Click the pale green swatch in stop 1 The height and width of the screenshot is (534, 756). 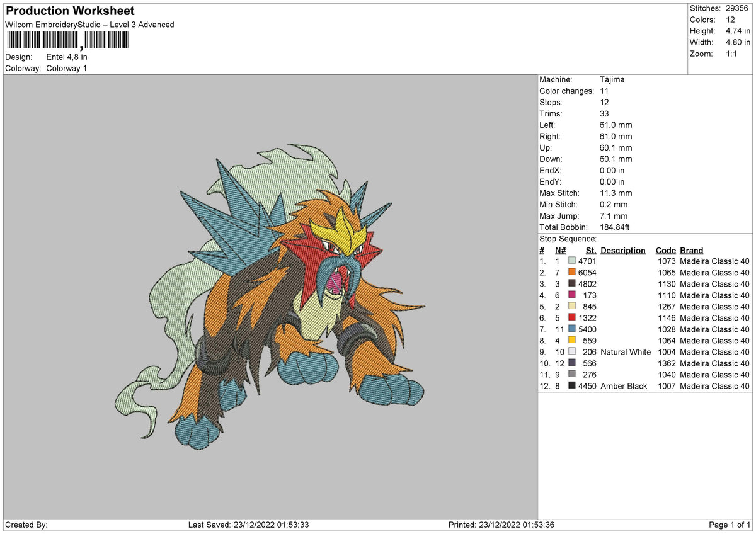click(x=571, y=261)
